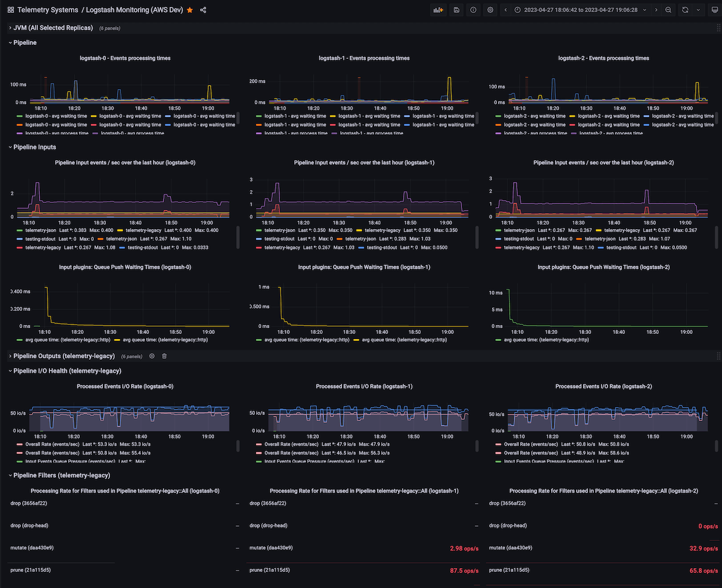Click the 0 ops/s drop-head value in logstash-2
Screen dimensions: 722x588
(708, 526)
